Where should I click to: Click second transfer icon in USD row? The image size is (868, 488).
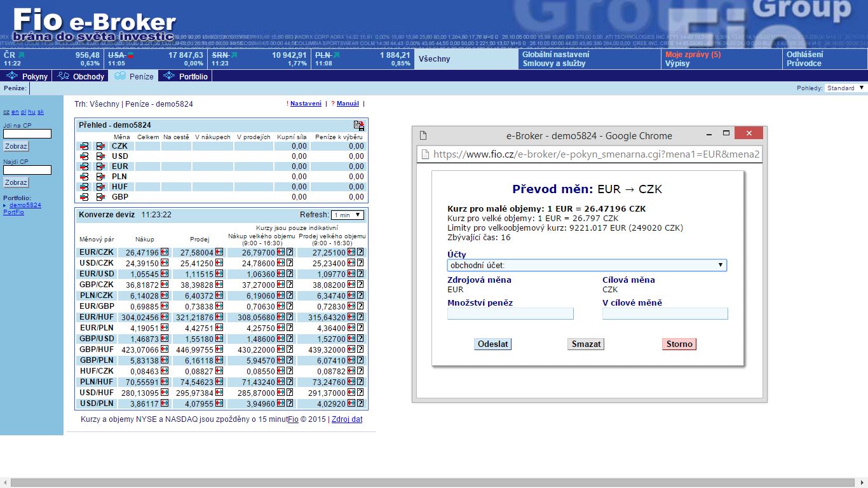tap(100, 156)
